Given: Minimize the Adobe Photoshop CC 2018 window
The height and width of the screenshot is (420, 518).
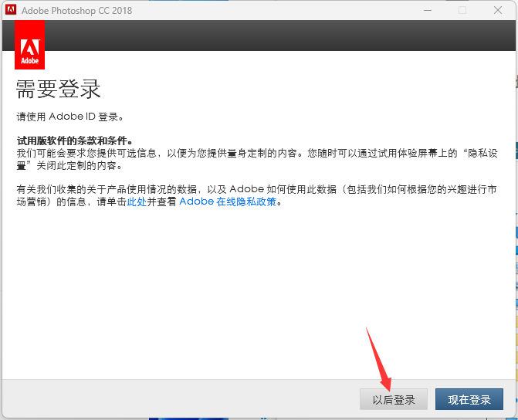Looking at the screenshot, I should 428,10.
